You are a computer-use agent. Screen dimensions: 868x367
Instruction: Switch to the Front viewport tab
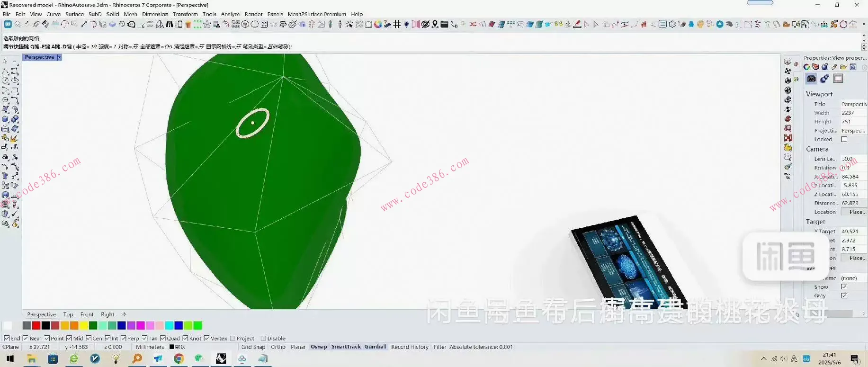[x=87, y=314]
